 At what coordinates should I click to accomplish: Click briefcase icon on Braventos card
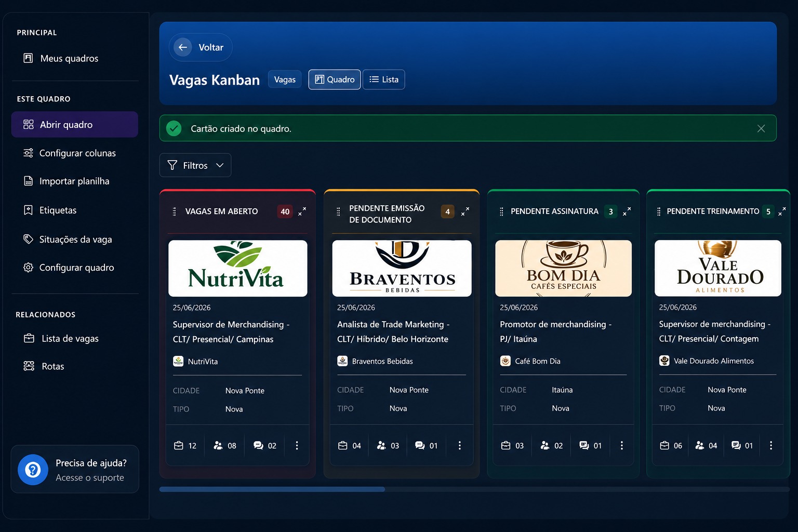point(343,445)
